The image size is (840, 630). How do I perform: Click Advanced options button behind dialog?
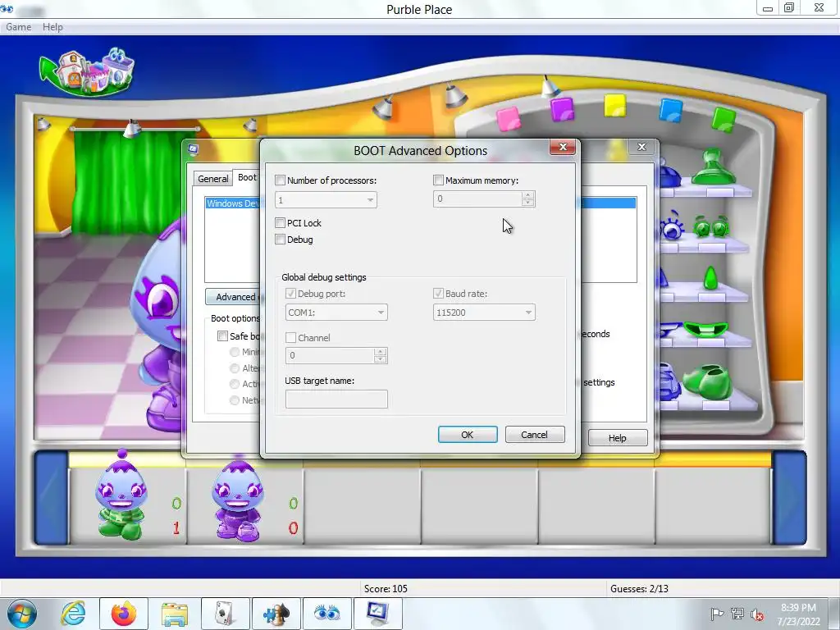pyautogui.click(x=233, y=297)
